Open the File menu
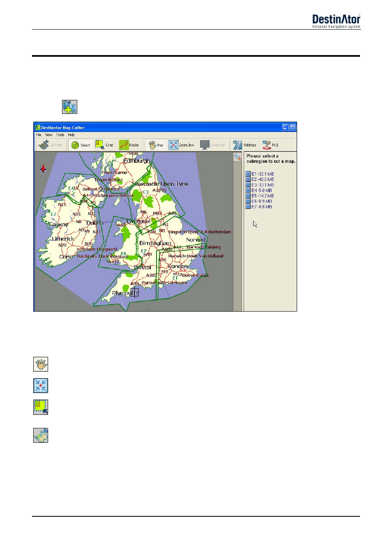 pos(39,135)
